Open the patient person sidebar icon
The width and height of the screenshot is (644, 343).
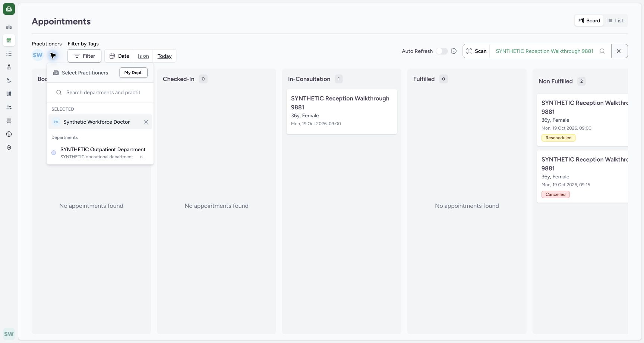coord(9,67)
